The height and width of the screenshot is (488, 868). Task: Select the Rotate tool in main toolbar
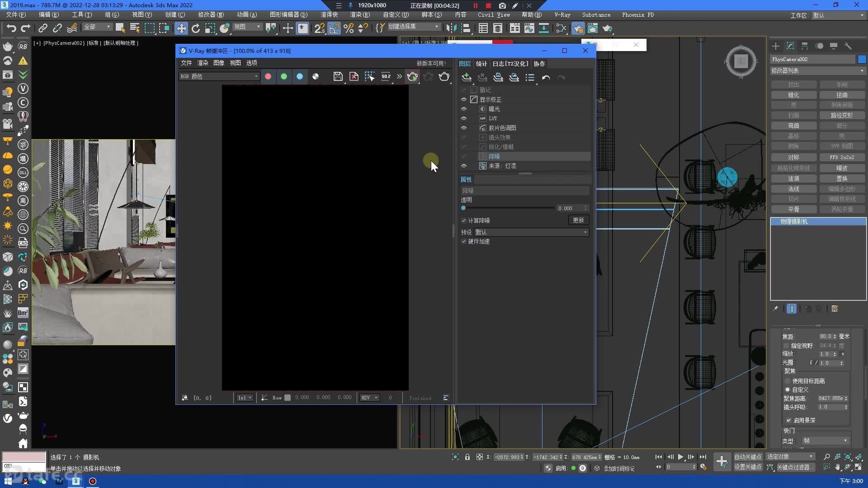[x=195, y=28]
